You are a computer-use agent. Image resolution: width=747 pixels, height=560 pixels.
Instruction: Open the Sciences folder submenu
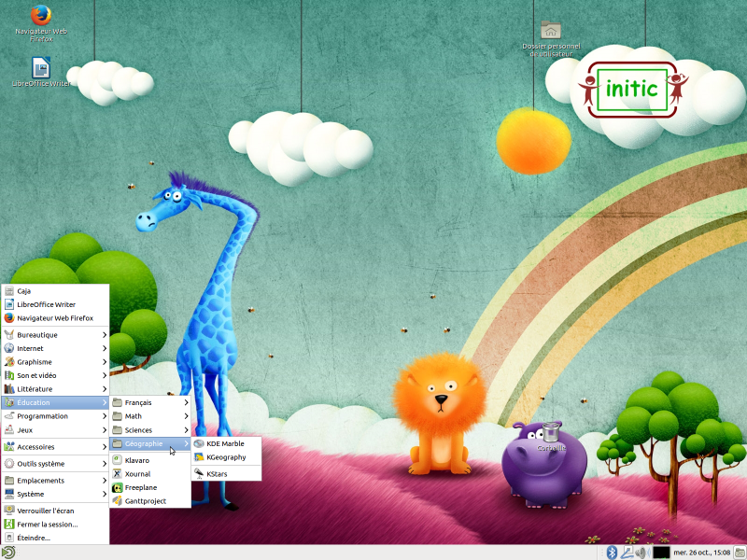(150, 430)
